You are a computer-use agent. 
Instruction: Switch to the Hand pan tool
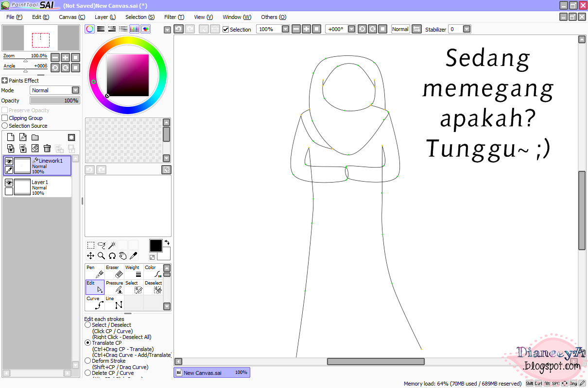click(x=122, y=255)
